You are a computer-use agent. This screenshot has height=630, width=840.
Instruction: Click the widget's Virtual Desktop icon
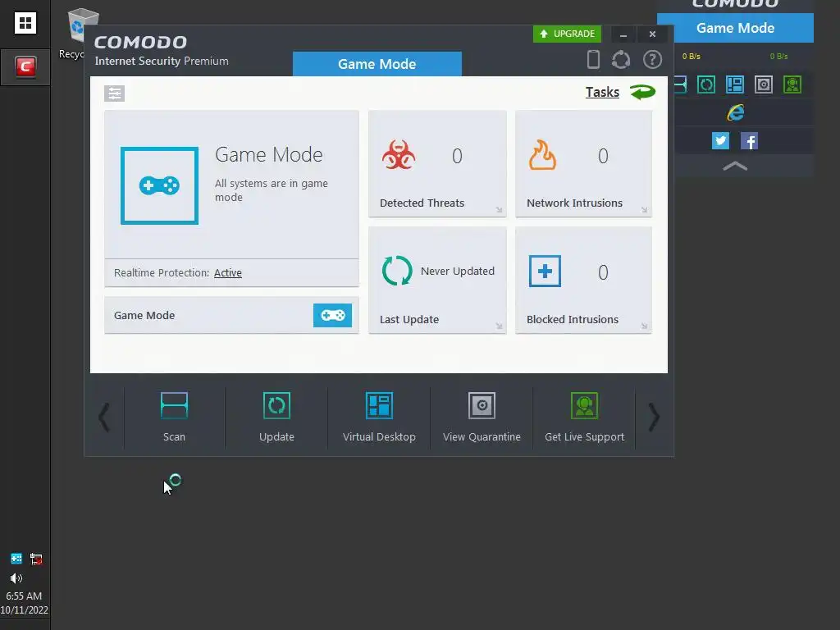(735, 84)
